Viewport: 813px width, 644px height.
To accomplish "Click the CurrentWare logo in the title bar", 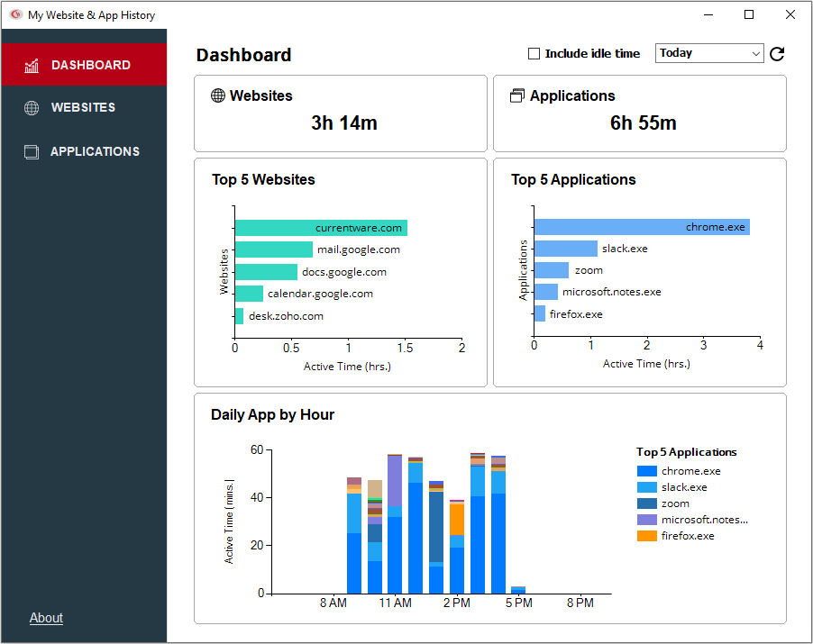I will point(14,14).
